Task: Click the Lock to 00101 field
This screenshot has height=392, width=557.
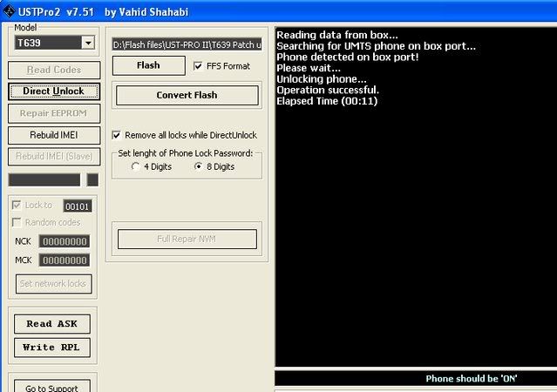Action: click(x=77, y=206)
